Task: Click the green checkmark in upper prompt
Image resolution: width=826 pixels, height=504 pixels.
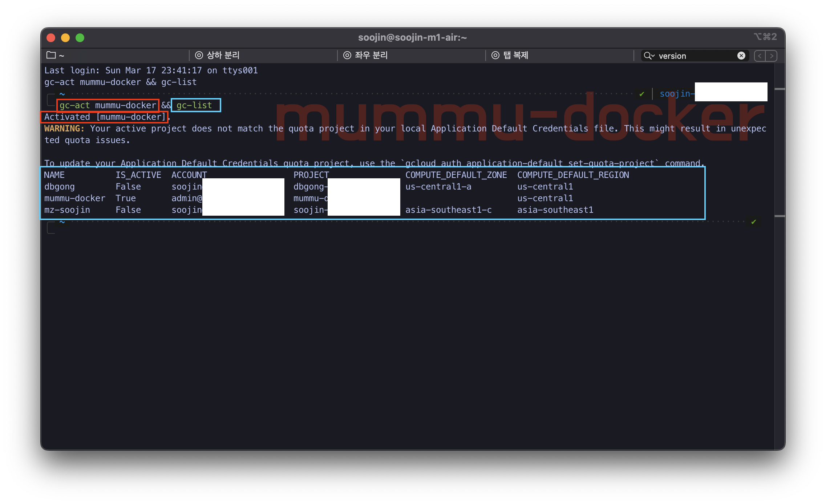Action: [642, 94]
